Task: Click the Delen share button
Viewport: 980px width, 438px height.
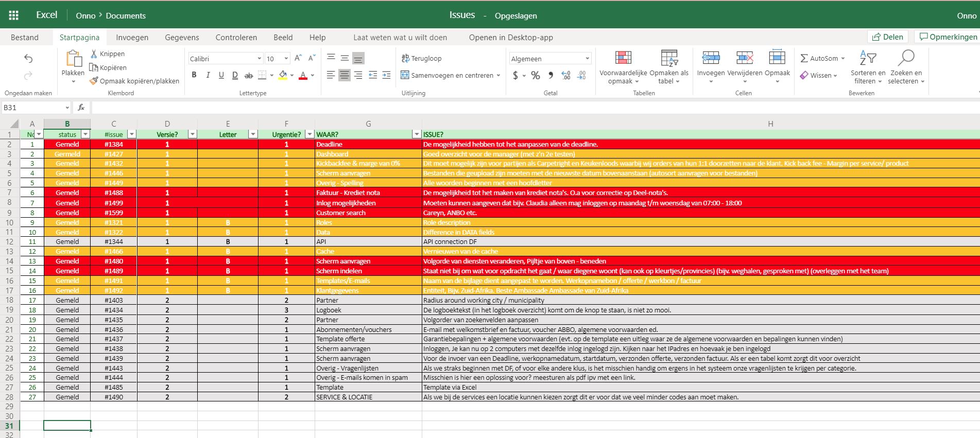Action: coord(888,37)
